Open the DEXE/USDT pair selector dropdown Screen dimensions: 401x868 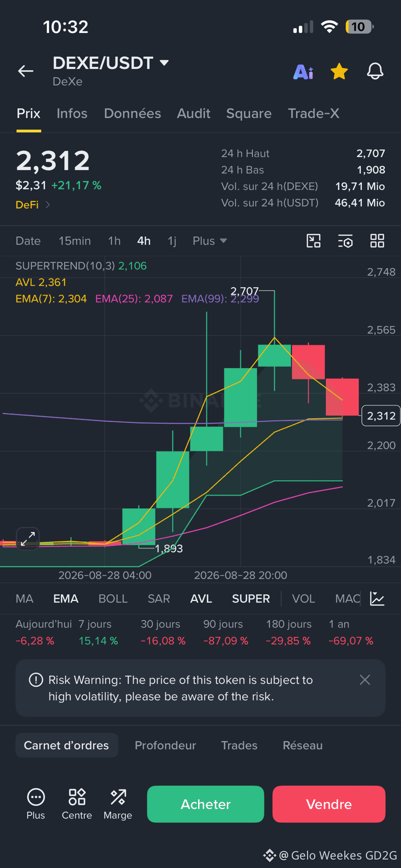point(111,63)
